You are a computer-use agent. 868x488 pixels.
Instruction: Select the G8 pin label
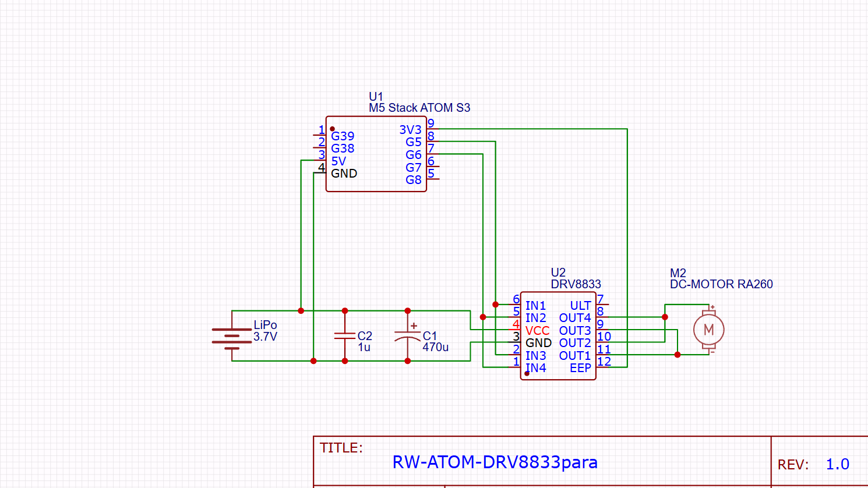[414, 180]
